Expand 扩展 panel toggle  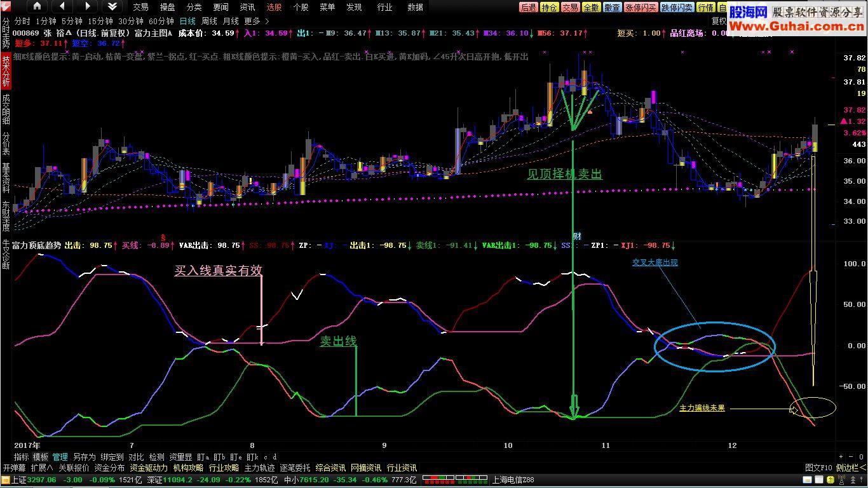[42, 468]
